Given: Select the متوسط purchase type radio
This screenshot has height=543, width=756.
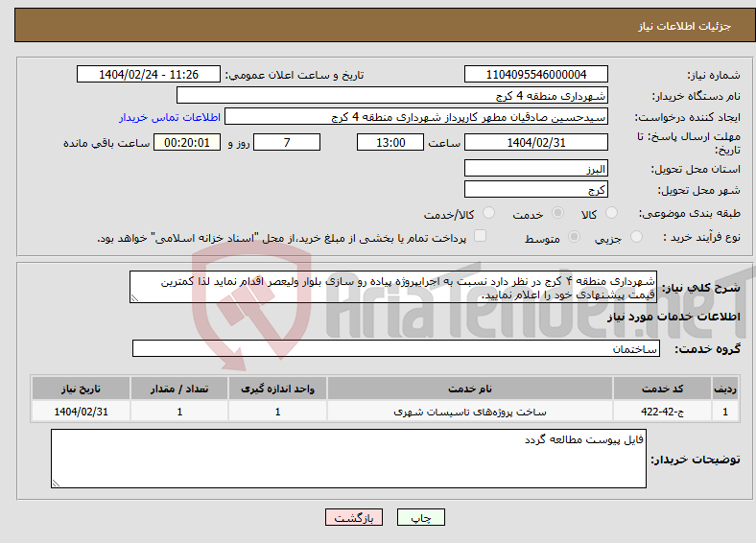Looking at the screenshot, I should click(x=575, y=236).
